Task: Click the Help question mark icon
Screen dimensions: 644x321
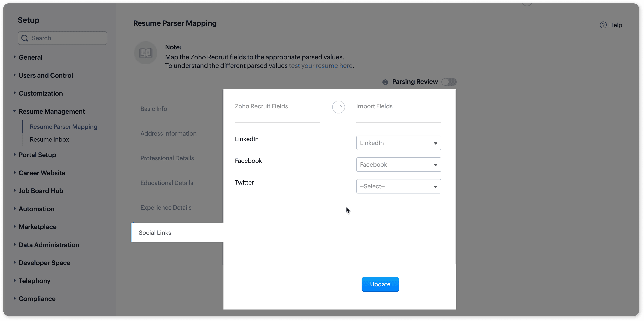Action: click(x=603, y=25)
